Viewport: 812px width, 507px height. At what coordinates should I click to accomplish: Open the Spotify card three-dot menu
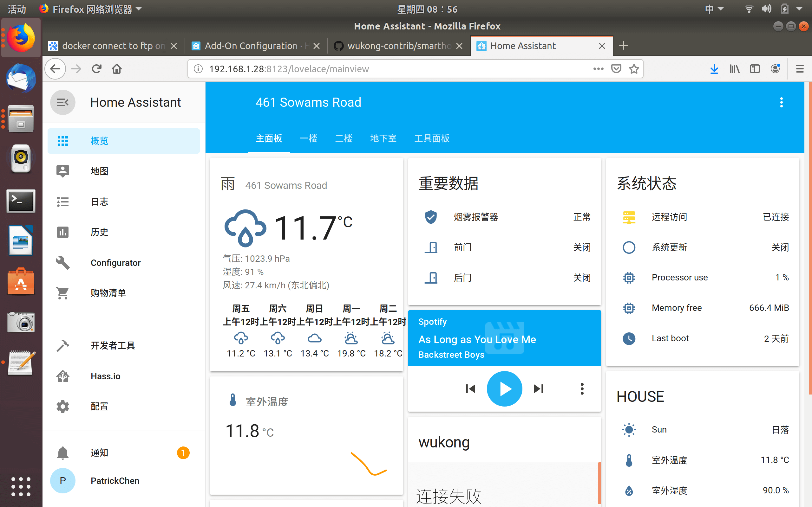tap(582, 388)
